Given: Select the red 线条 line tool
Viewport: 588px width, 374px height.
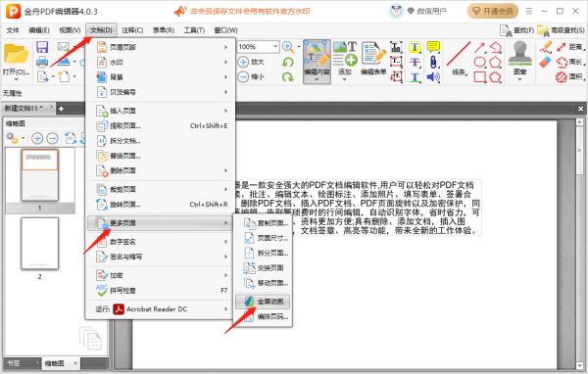Looking at the screenshot, I should point(459,55).
